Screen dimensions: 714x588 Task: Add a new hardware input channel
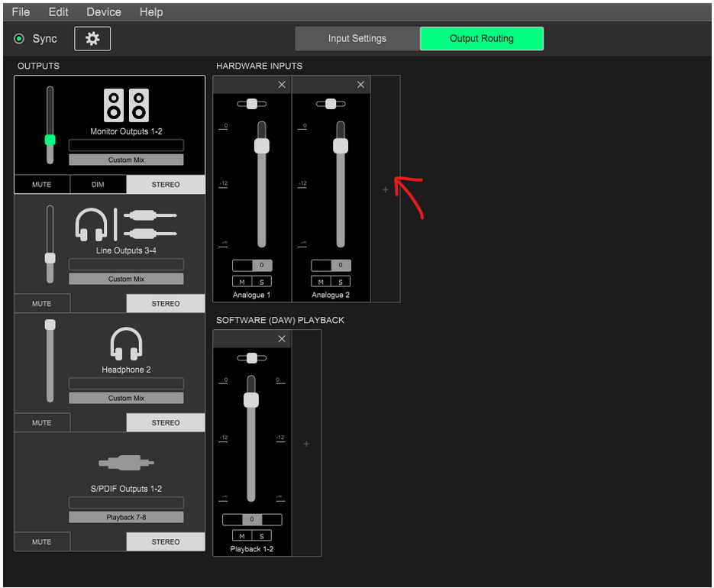point(385,189)
